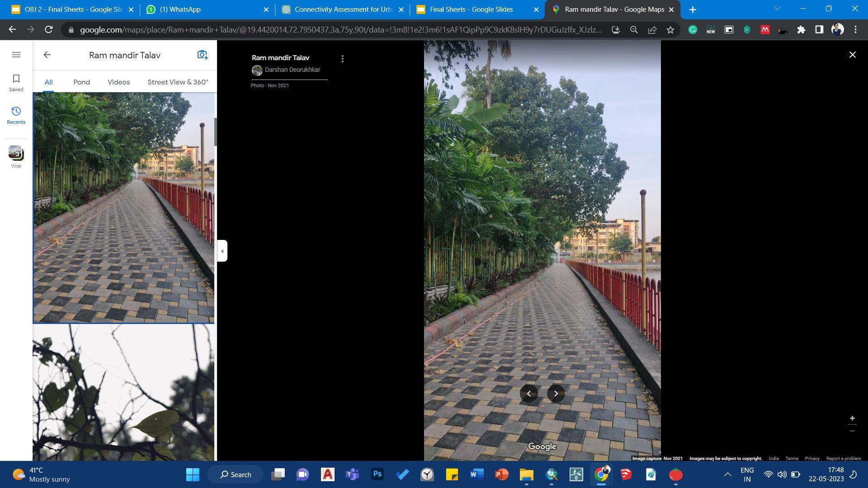
Task: Open Chrome tab search dropdown arrow
Action: (x=777, y=9)
